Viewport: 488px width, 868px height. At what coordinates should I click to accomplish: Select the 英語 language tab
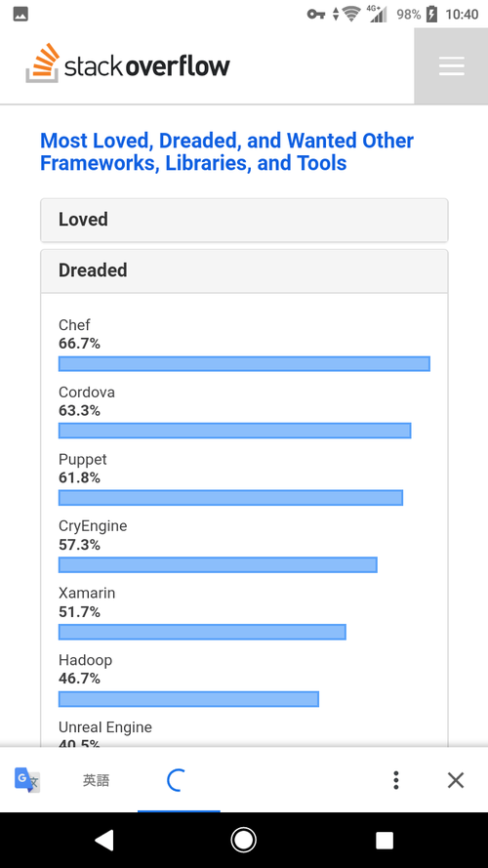tap(97, 780)
